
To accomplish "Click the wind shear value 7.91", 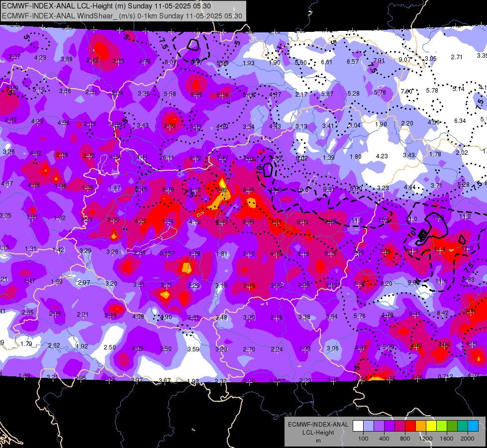I will click(x=379, y=61).
